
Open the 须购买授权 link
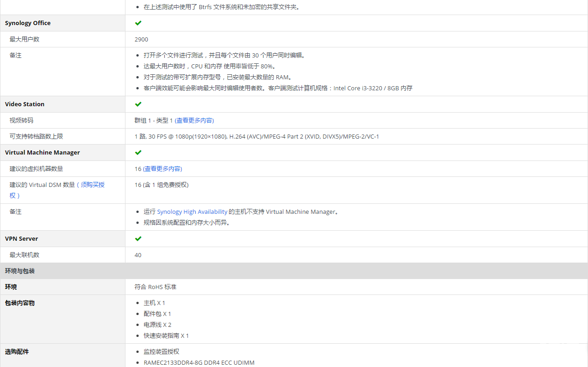coord(57,190)
